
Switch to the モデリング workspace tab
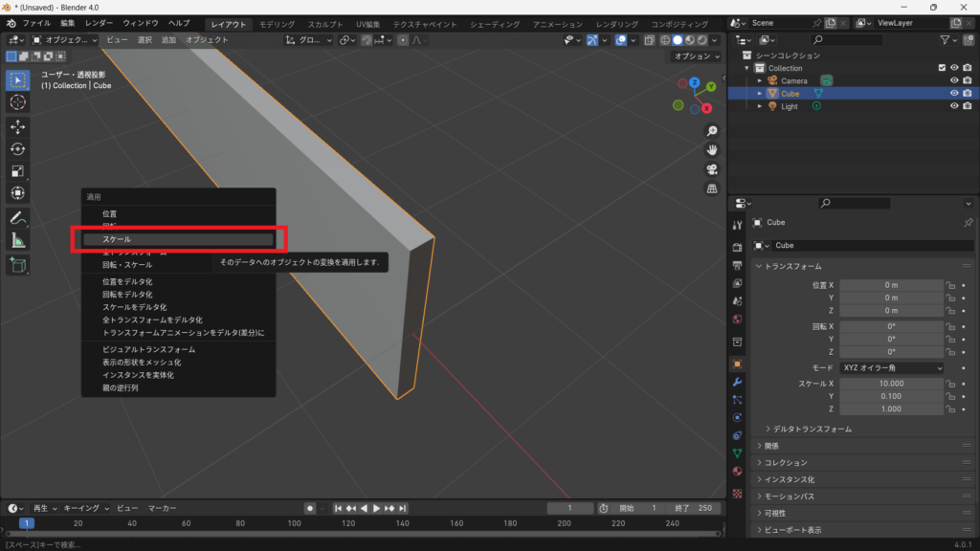(278, 23)
